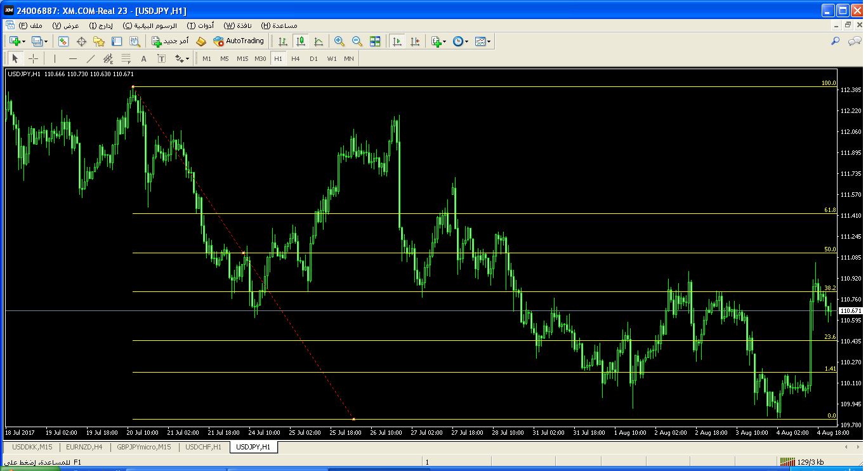Switch timeframe to M30

(x=260, y=58)
